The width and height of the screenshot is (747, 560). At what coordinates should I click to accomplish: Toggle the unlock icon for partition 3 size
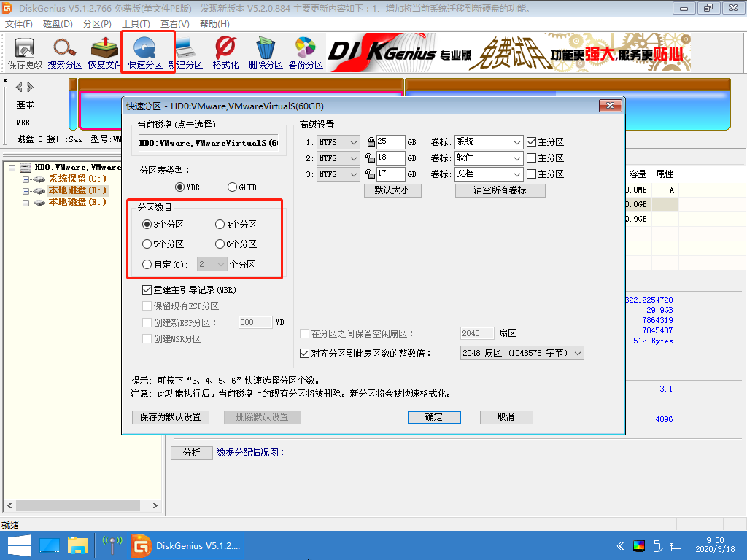[x=370, y=174]
